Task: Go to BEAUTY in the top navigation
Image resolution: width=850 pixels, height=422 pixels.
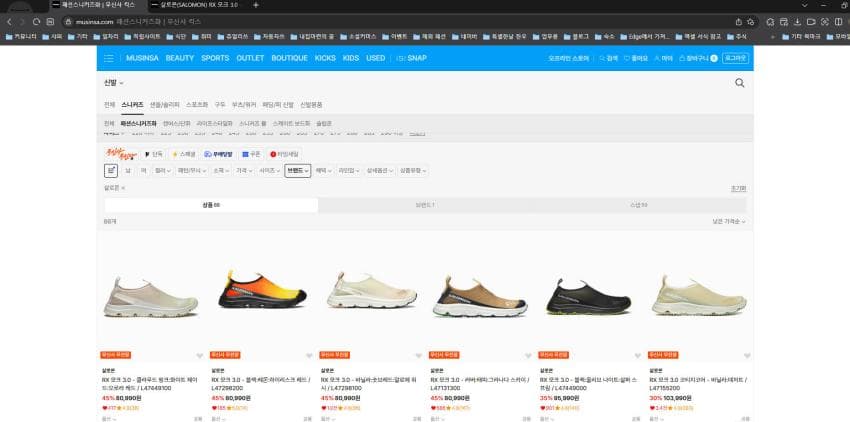Action: pos(179,58)
